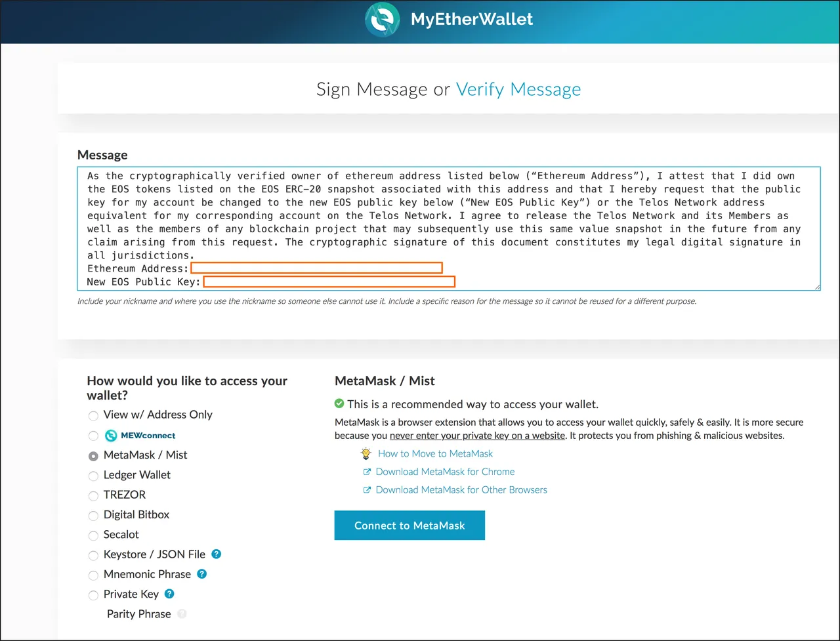Click the Parity Phrase label

click(x=138, y=614)
